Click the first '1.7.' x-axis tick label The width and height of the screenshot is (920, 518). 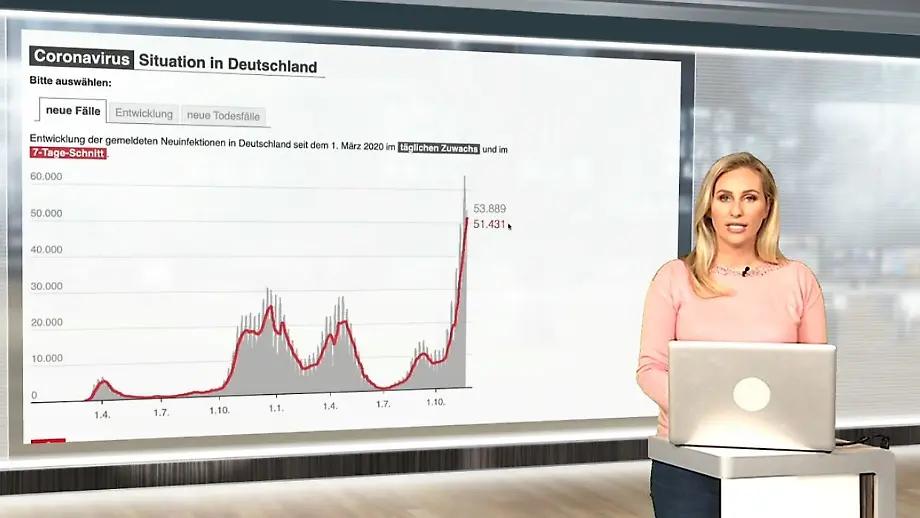[x=159, y=410]
